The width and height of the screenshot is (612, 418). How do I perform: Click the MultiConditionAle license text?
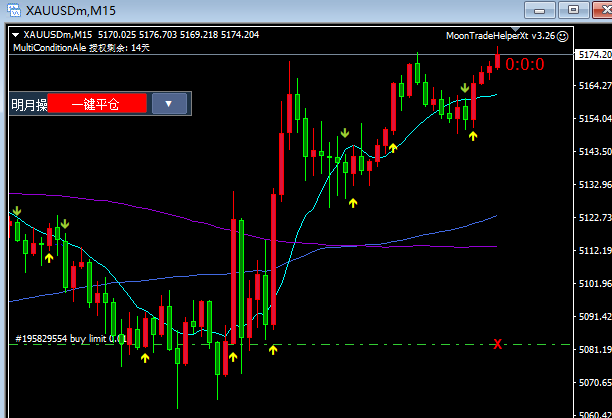tap(81, 48)
